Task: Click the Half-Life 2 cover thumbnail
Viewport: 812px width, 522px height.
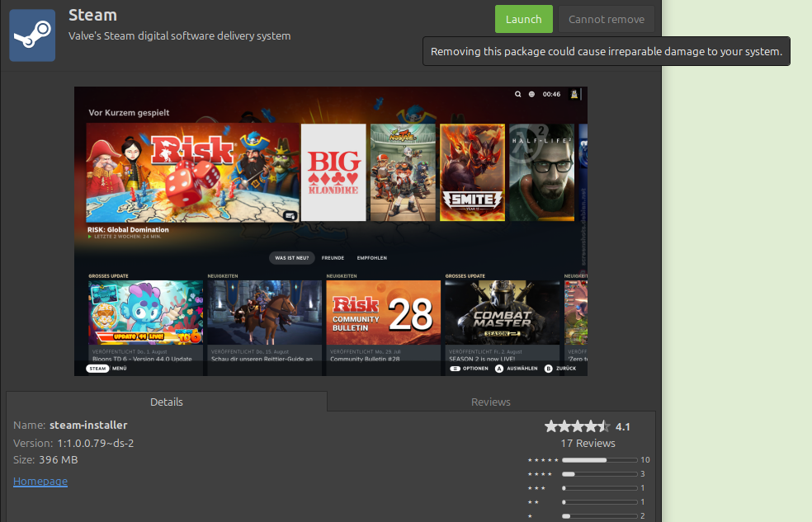Action: tap(541, 172)
